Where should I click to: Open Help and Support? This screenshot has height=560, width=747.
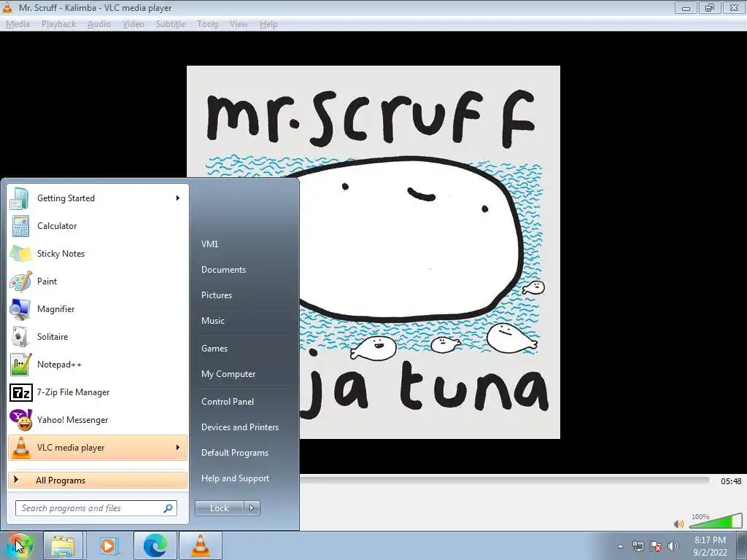(x=236, y=478)
